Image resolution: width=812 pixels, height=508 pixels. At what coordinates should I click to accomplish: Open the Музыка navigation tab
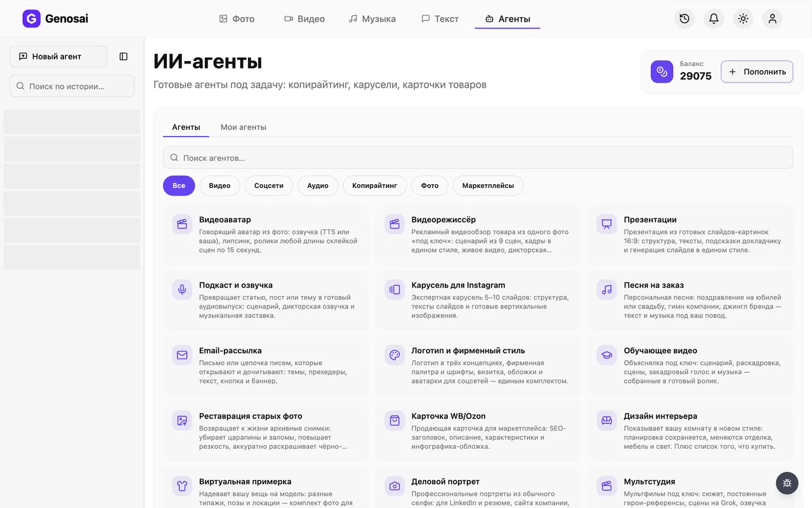tap(372, 19)
